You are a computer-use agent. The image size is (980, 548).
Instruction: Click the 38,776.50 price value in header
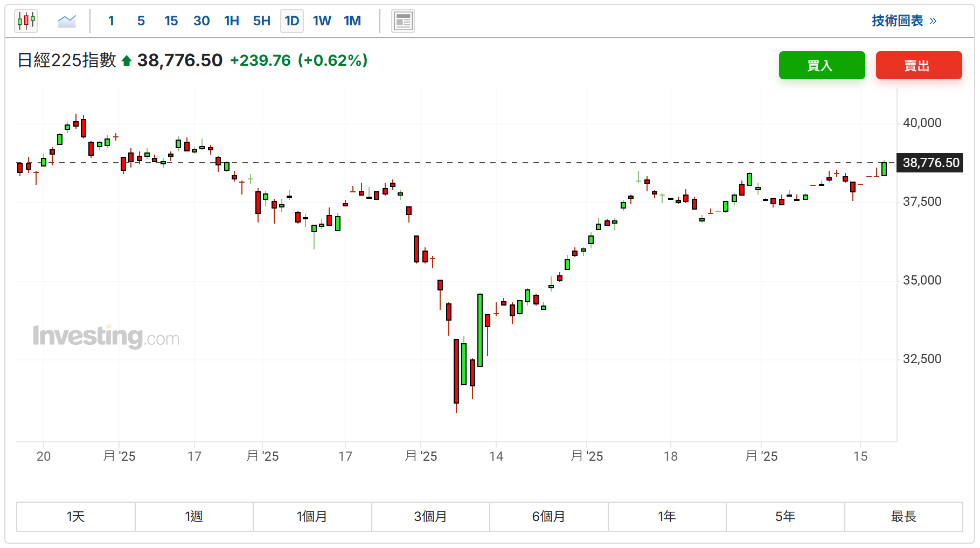click(x=180, y=60)
